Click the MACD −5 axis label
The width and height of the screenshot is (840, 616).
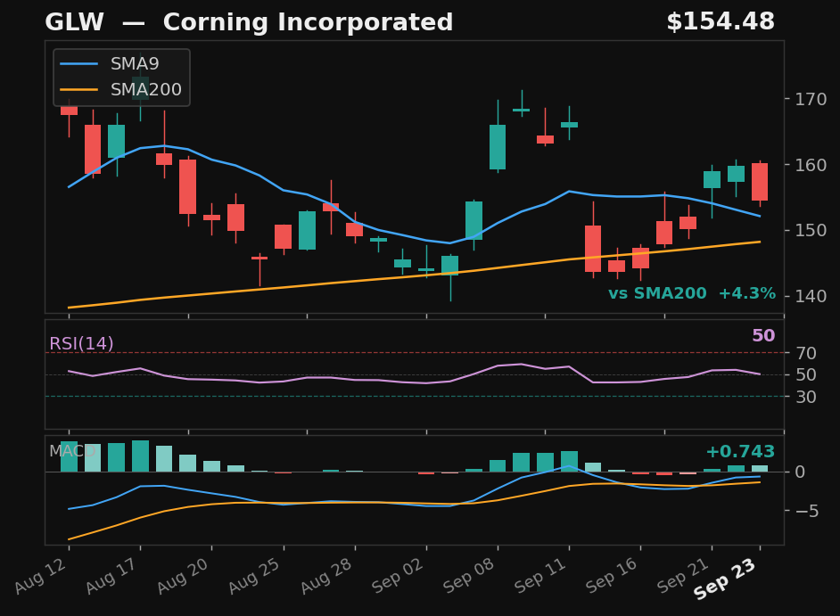(x=807, y=511)
